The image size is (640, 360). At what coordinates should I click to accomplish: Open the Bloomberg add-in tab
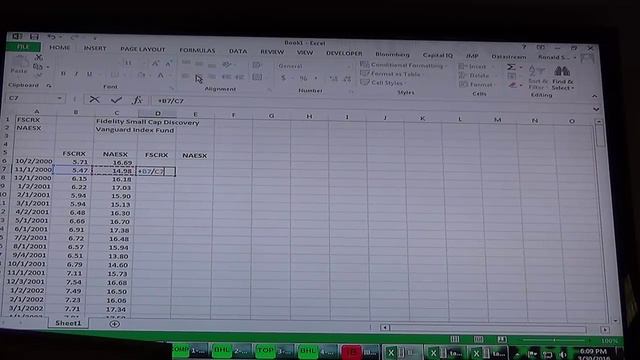pos(392,54)
